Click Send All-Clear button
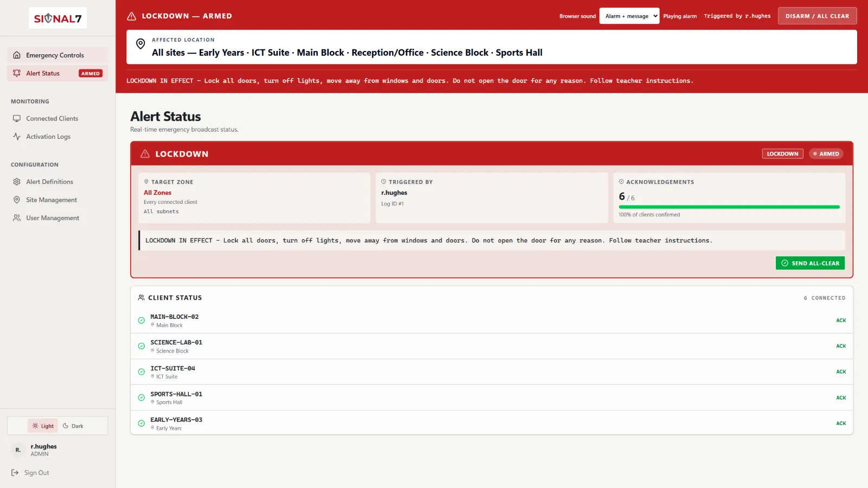Viewport: 868px width, 488px height. pyautogui.click(x=810, y=263)
